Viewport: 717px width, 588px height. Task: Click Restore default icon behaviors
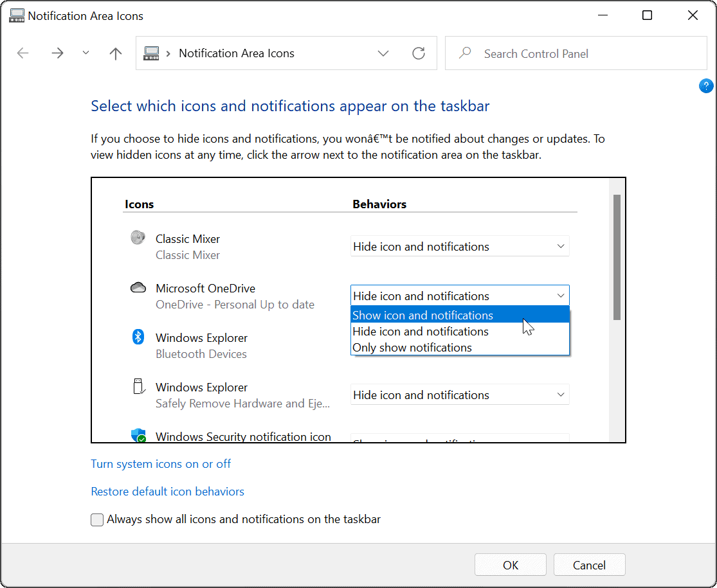click(x=167, y=491)
